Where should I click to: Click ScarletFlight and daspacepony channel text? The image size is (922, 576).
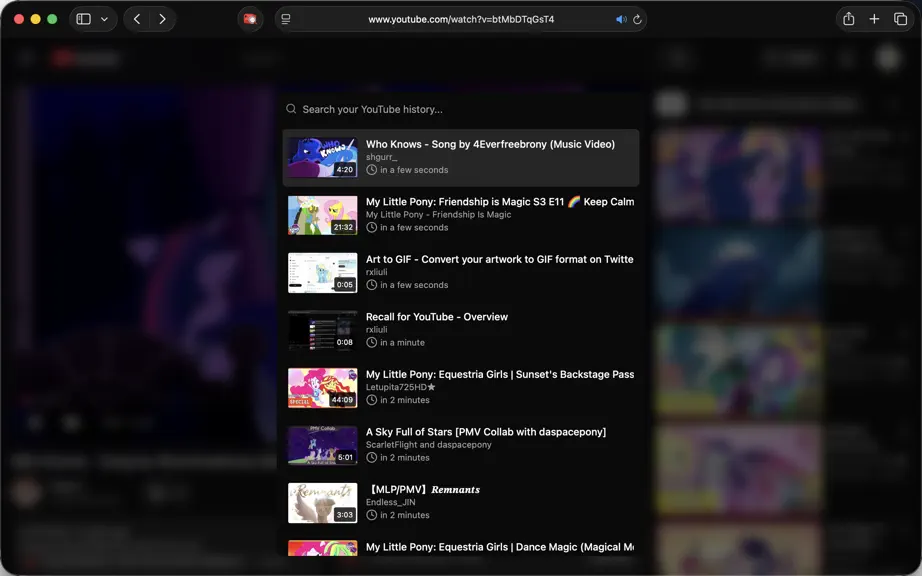(429, 444)
